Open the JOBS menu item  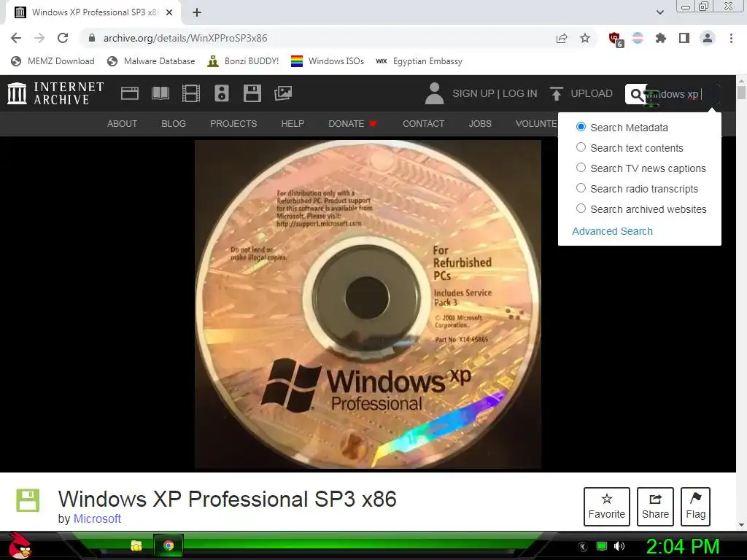tap(480, 124)
